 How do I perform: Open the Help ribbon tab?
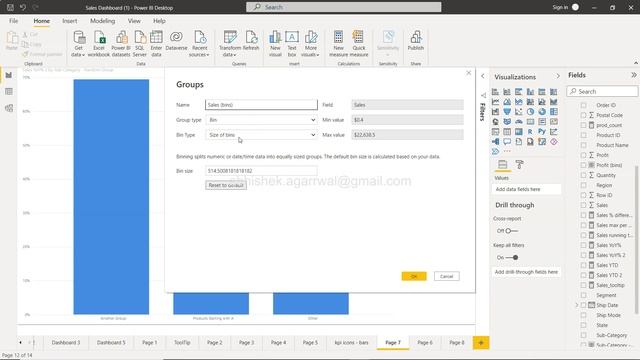click(x=159, y=21)
